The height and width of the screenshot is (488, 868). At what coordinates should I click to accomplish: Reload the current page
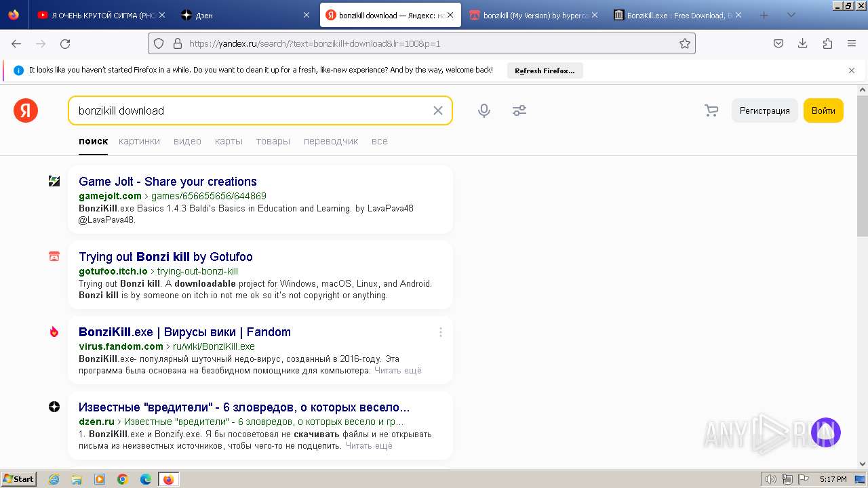point(65,43)
